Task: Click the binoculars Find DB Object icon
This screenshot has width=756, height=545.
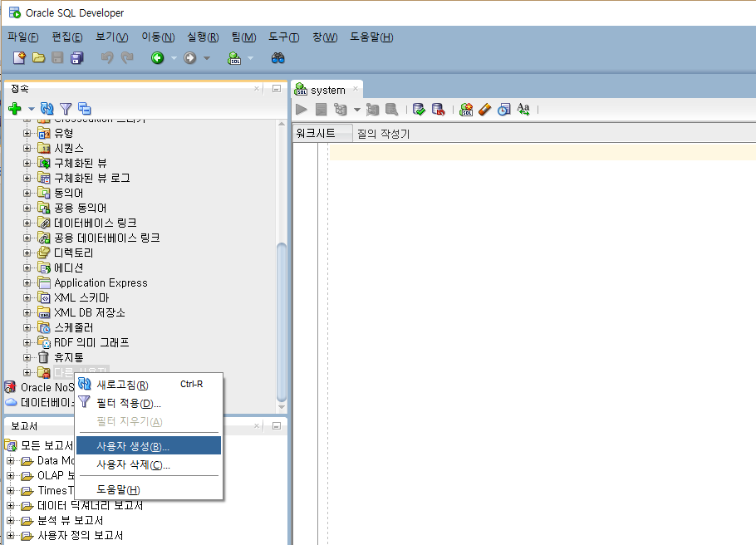Action: 278,58
